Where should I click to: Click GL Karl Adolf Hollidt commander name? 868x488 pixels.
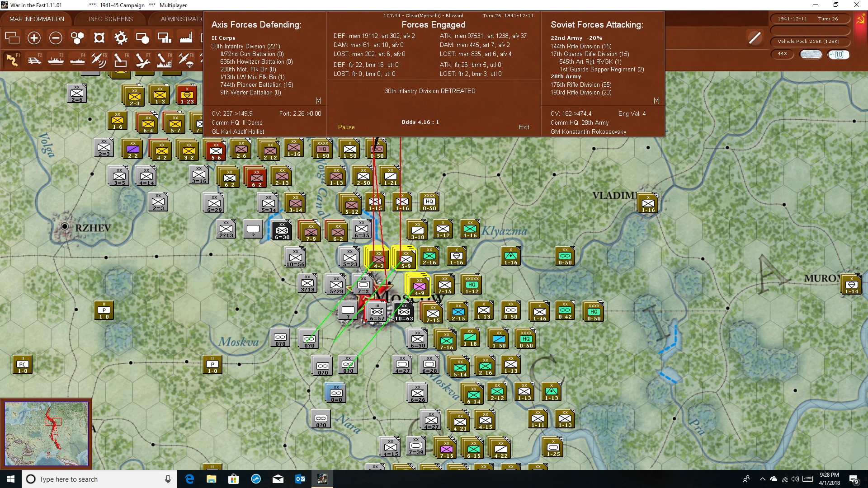click(238, 132)
